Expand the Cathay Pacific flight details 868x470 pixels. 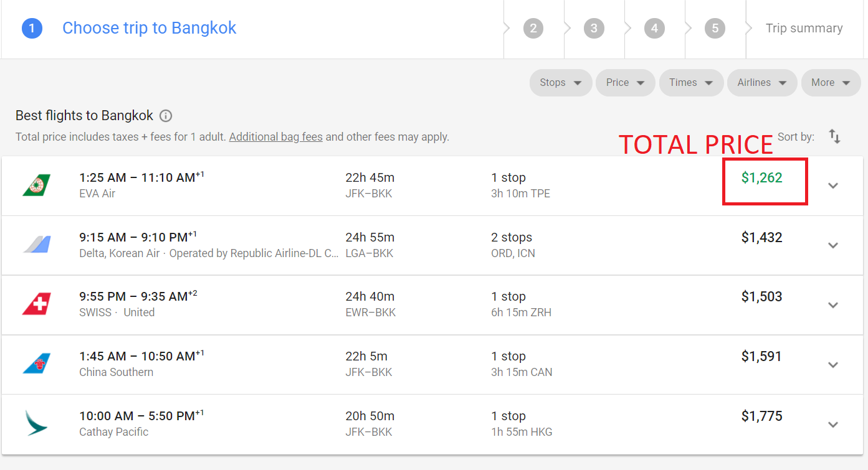(x=833, y=425)
